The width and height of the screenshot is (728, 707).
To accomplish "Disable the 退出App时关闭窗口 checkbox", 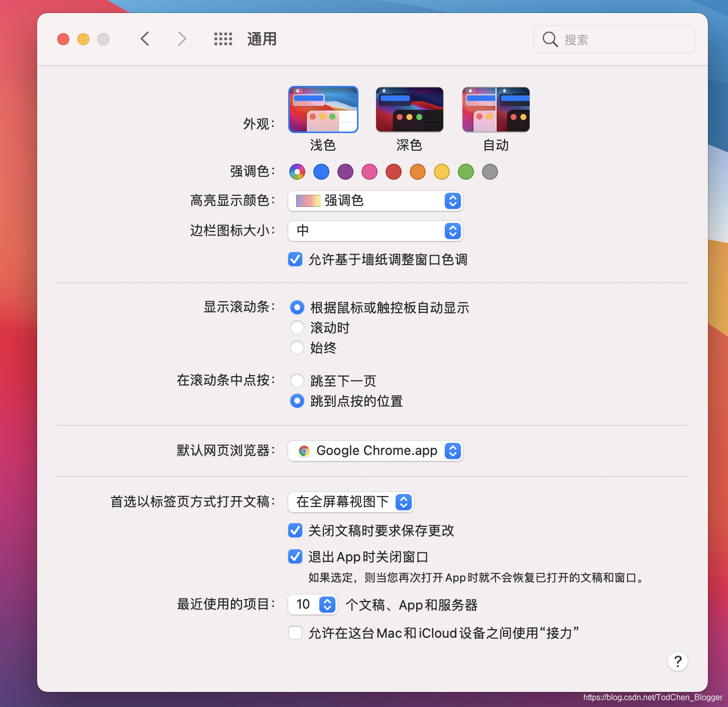I will click(x=295, y=556).
